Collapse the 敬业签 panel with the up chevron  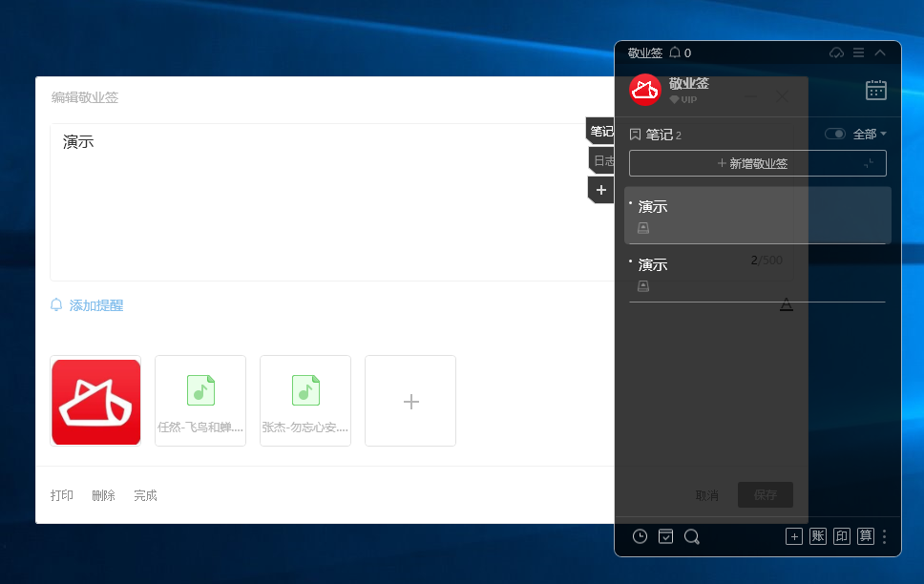pos(880,52)
